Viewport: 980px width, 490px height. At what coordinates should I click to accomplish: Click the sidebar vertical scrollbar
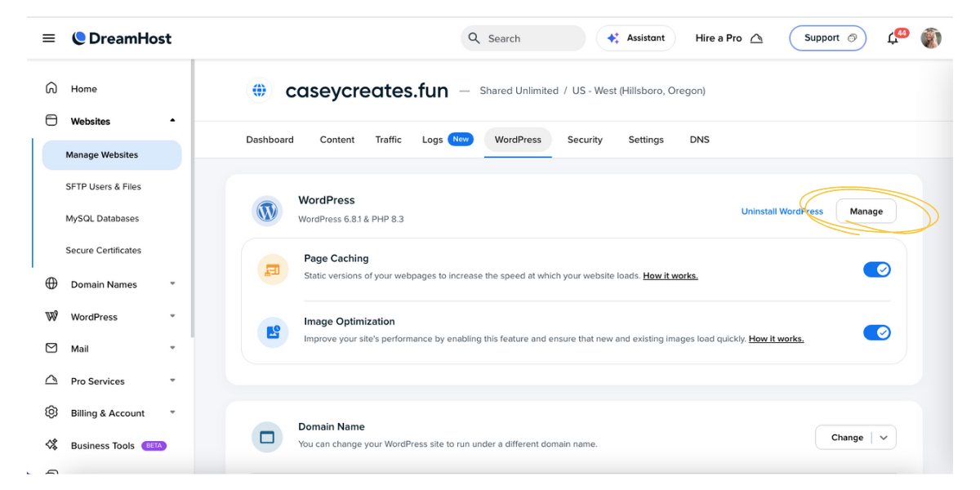point(192,200)
